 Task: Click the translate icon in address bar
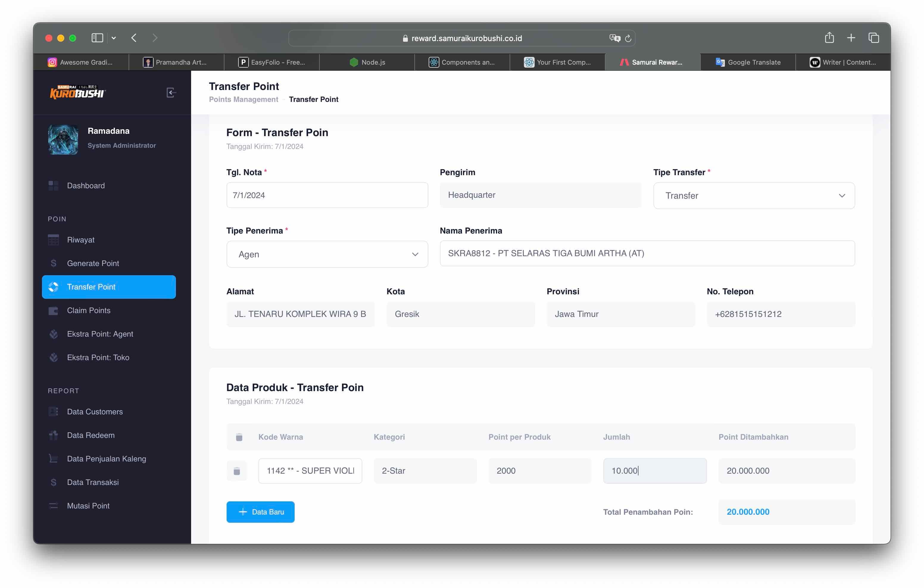(614, 38)
